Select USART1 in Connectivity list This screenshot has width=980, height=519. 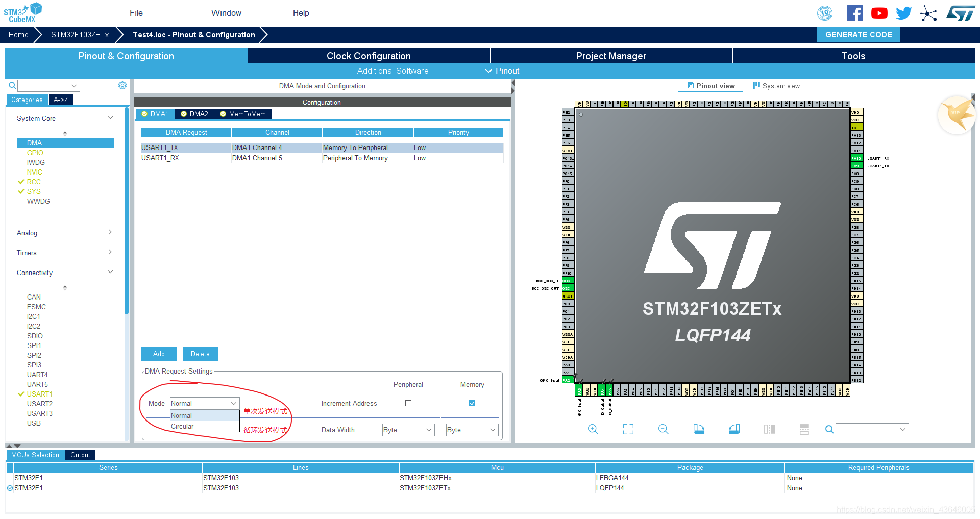click(x=39, y=394)
